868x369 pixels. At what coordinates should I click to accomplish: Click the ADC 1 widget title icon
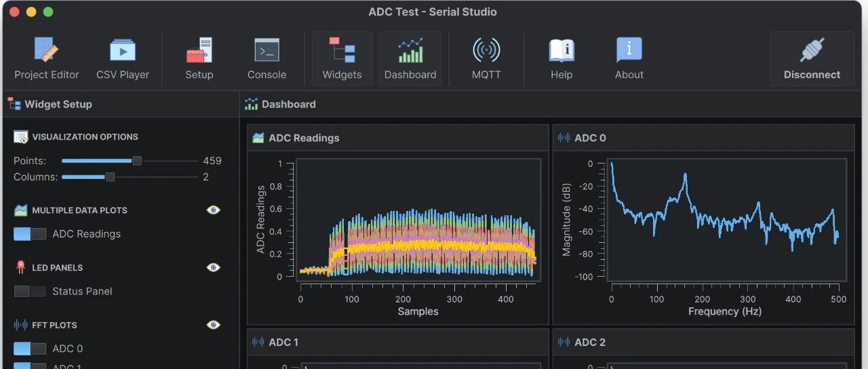click(258, 342)
